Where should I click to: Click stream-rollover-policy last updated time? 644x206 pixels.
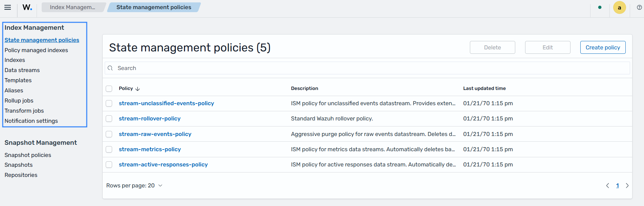[488, 119]
